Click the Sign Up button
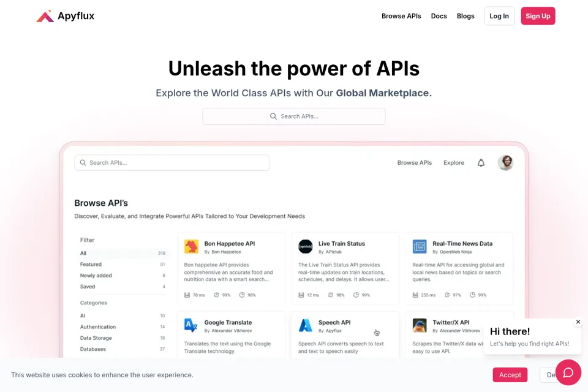Screen dimensions: 588x392 pos(538,16)
